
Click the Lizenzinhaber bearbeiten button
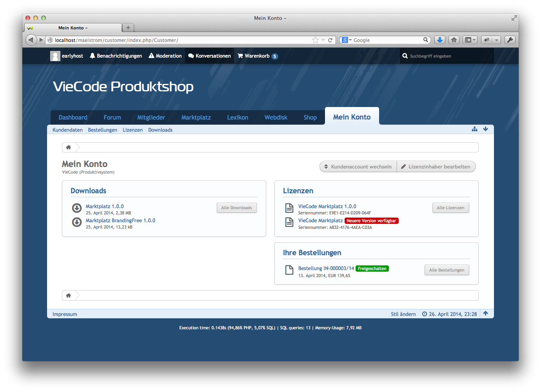point(436,167)
